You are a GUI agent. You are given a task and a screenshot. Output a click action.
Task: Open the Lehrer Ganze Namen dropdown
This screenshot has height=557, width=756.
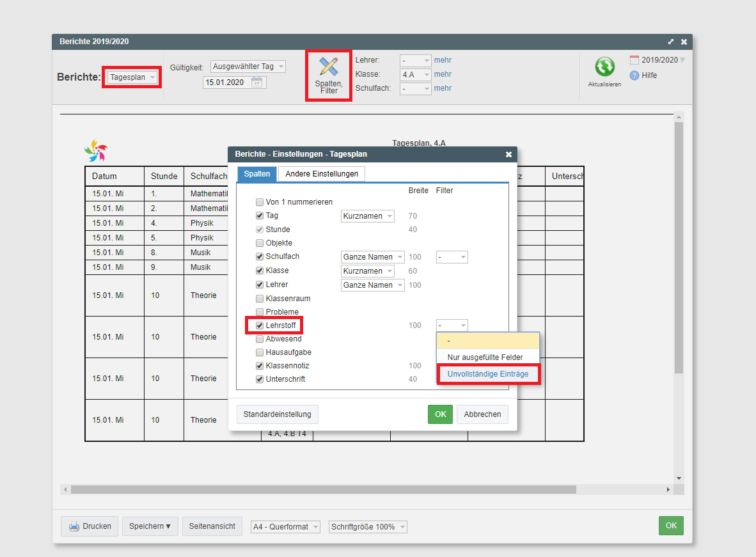[x=373, y=285]
